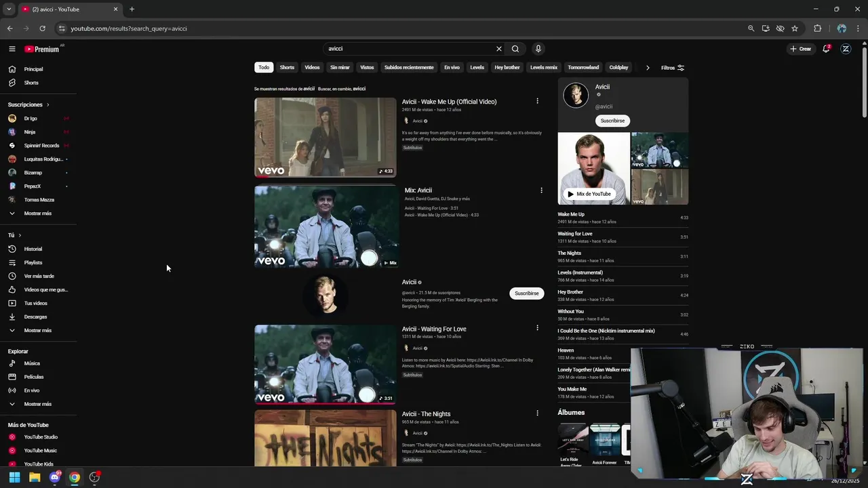Clear the search box with X
The height and width of the screenshot is (488, 868).
click(499, 49)
